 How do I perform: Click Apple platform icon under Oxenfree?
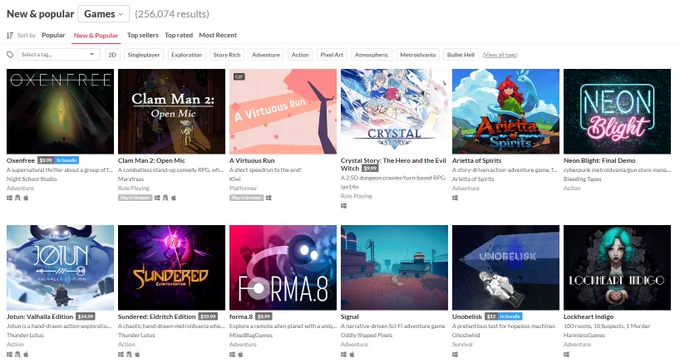tap(26, 198)
